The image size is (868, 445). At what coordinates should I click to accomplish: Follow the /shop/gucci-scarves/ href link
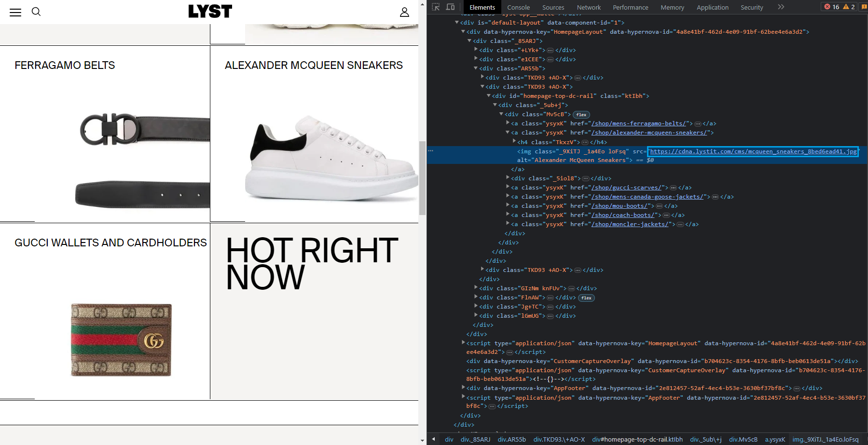coord(627,187)
